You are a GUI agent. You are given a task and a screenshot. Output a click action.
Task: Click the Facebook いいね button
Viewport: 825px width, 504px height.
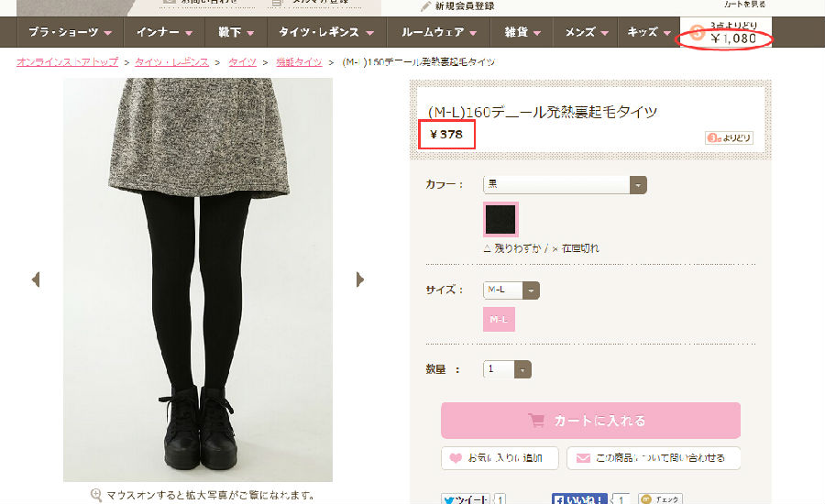pyautogui.click(x=579, y=499)
